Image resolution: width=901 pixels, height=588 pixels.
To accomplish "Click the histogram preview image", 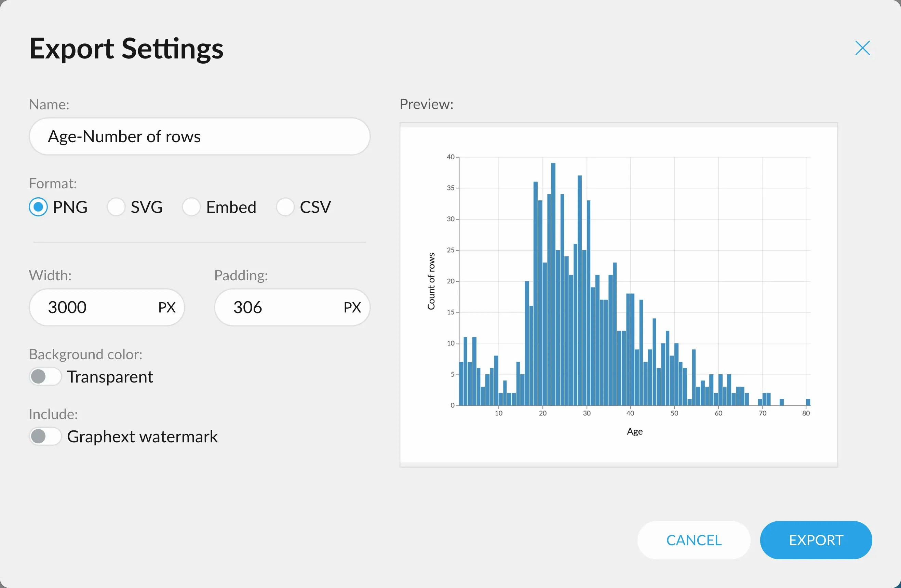I will 618,295.
